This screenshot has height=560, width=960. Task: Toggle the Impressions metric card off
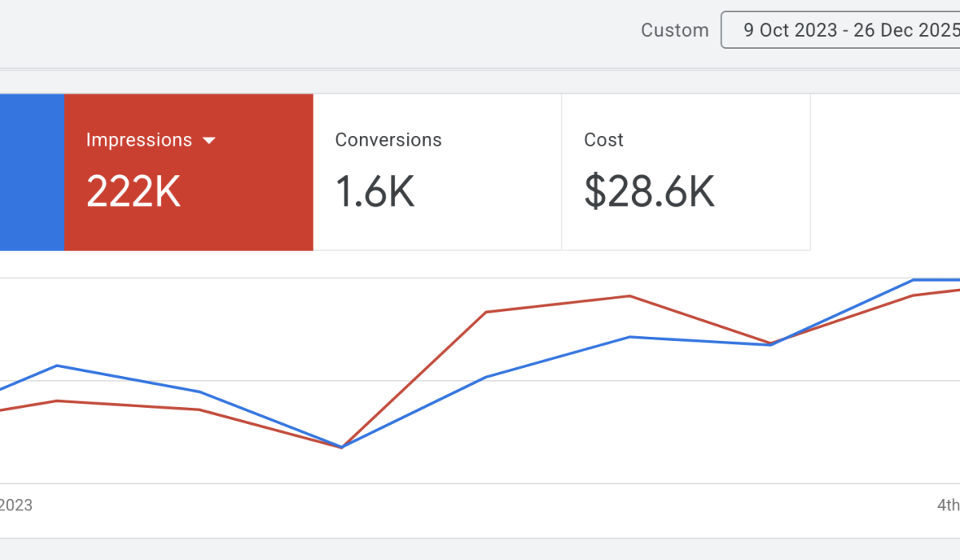click(x=188, y=171)
